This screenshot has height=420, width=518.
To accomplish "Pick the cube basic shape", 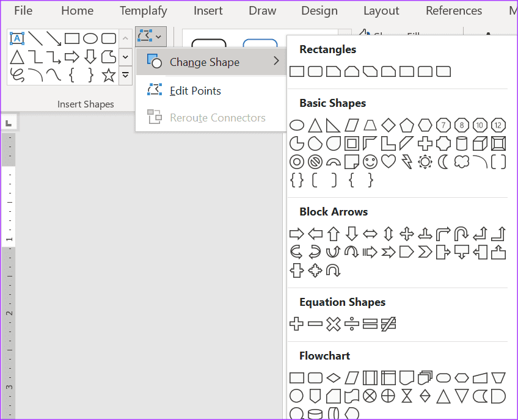I will [x=480, y=143].
